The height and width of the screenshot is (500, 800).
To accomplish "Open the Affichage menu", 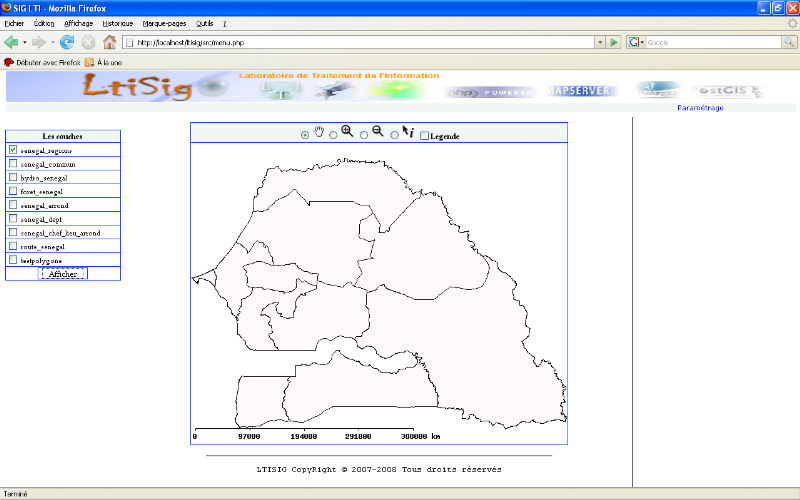I will [x=79, y=23].
